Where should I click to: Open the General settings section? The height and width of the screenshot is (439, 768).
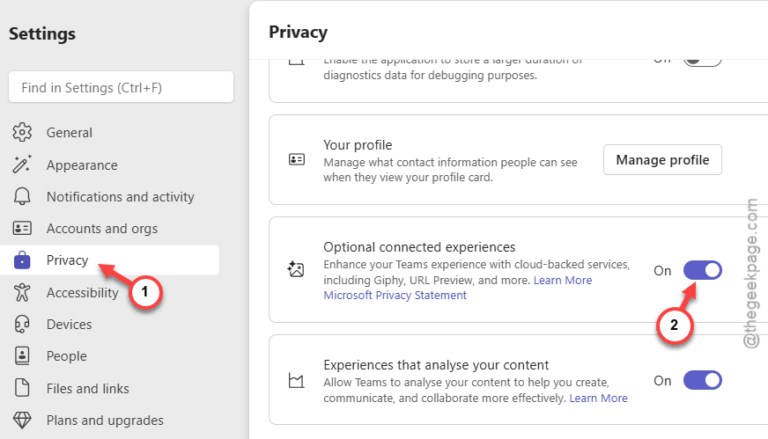point(109,132)
